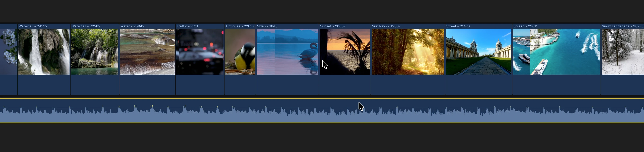
Task: Select the Sun Rays - 19607 clip thumbnail
Action: click(408, 52)
